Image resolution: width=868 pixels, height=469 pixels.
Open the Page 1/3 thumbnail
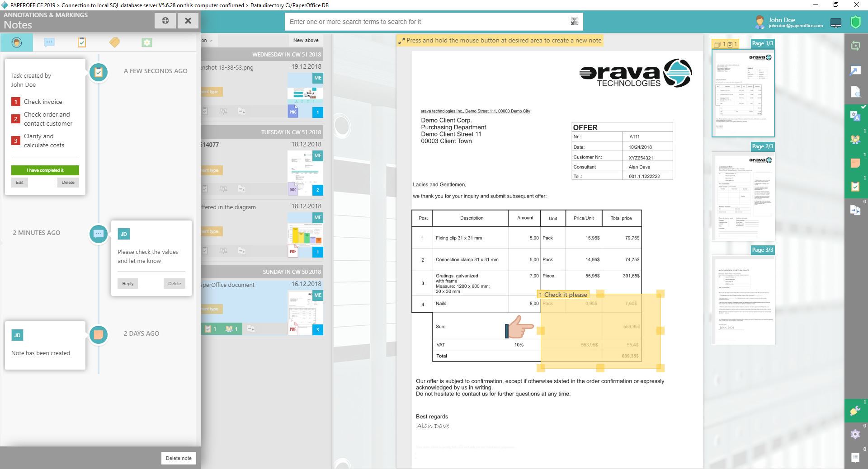click(x=743, y=93)
